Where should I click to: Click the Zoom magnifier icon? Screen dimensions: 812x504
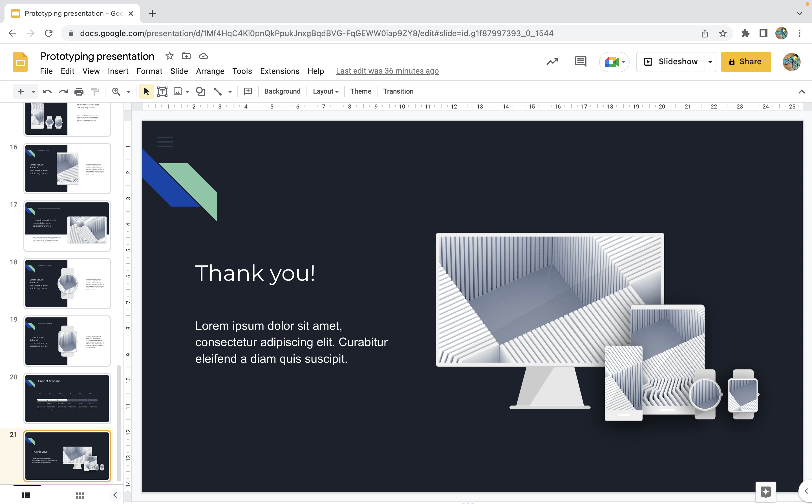[x=116, y=91]
